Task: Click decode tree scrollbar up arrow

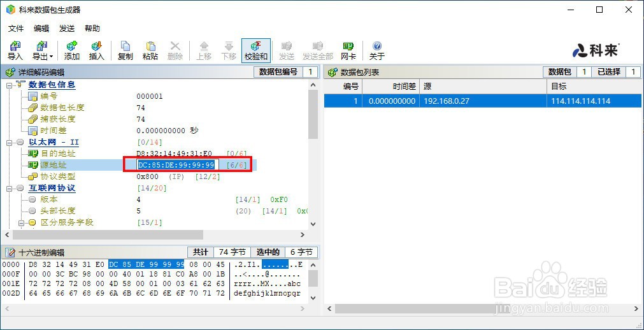Action: coord(313,85)
